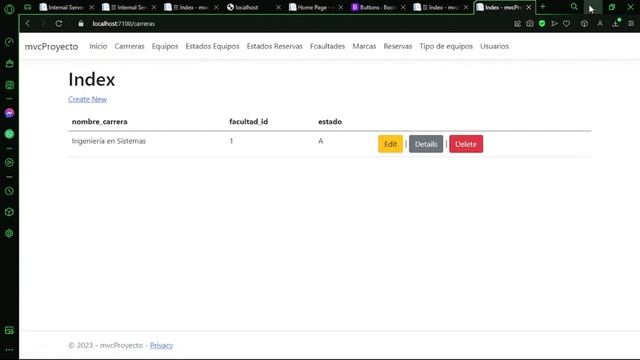The height and width of the screenshot is (360, 640).
Task: Open the Privacy link in footer
Action: [161, 345]
